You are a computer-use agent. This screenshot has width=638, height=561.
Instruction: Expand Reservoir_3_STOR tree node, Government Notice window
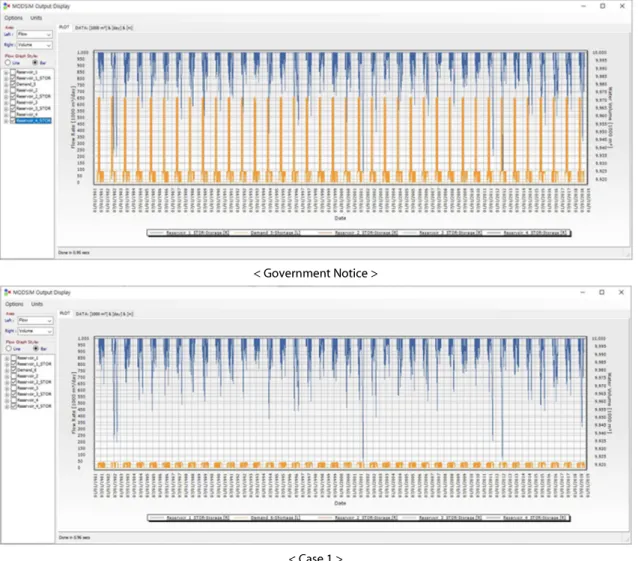point(6,109)
